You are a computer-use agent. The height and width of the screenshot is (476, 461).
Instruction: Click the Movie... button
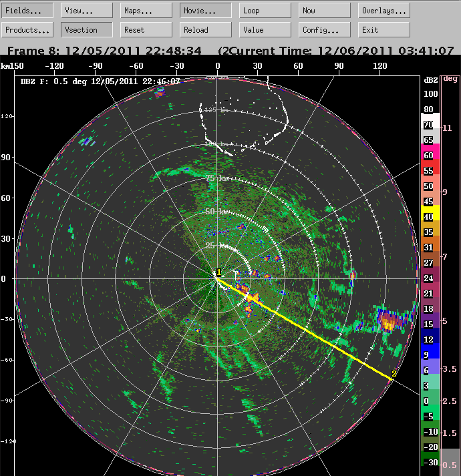click(x=206, y=11)
